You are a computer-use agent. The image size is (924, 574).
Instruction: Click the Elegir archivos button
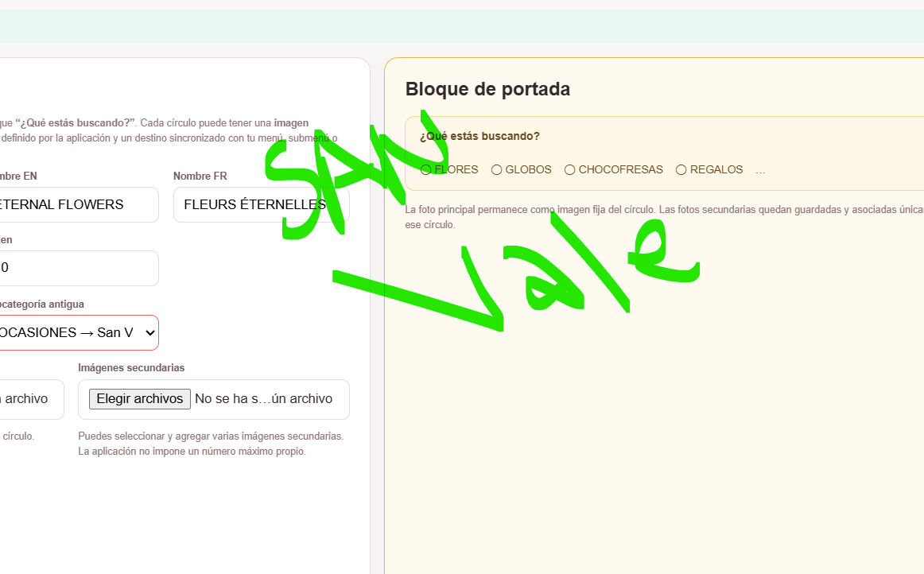coord(140,399)
